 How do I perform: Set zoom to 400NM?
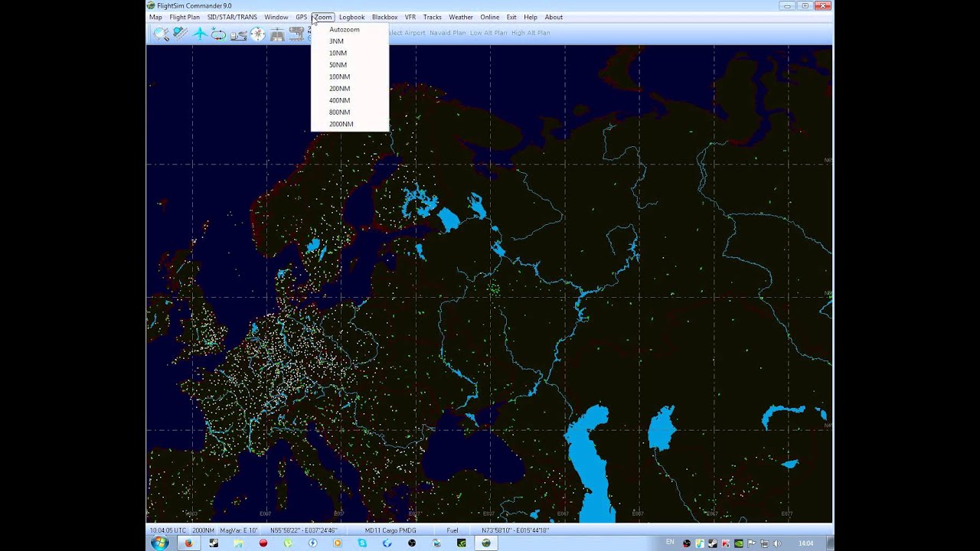pos(350,100)
